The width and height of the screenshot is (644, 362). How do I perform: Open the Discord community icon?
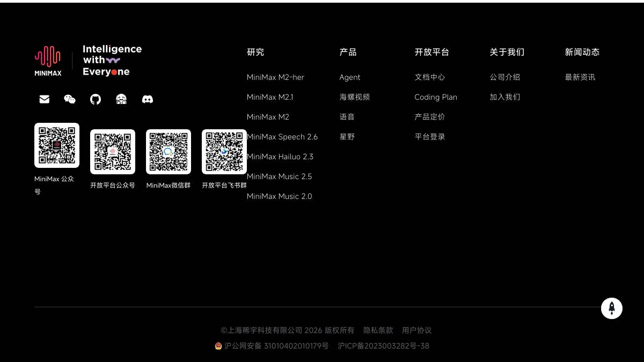[x=147, y=99]
